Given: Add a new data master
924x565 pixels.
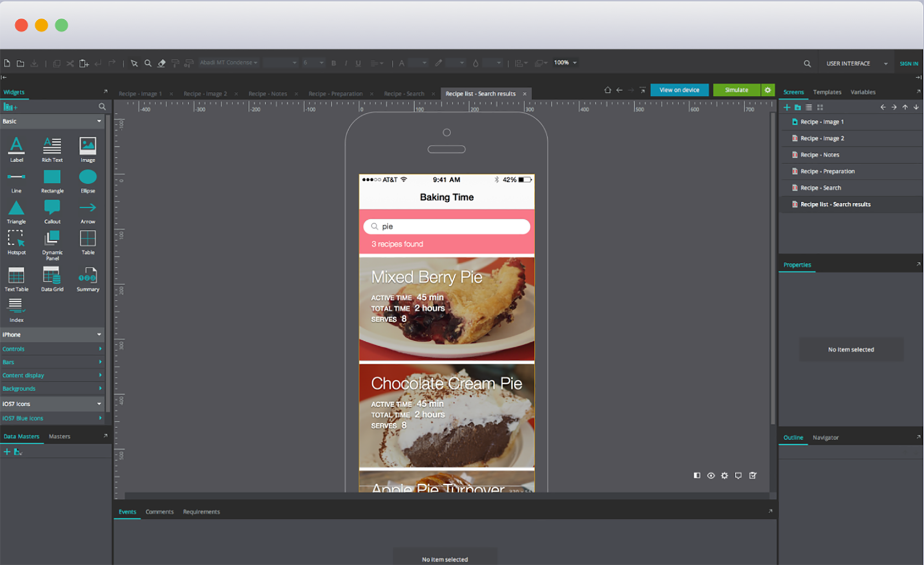Looking at the screenshot, I should click(7, 452).
